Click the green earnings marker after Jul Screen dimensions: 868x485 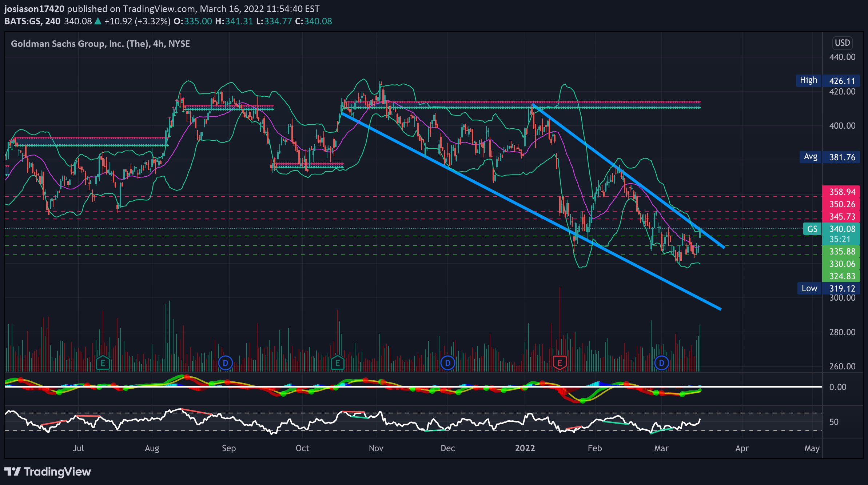[x=103, y=362]
